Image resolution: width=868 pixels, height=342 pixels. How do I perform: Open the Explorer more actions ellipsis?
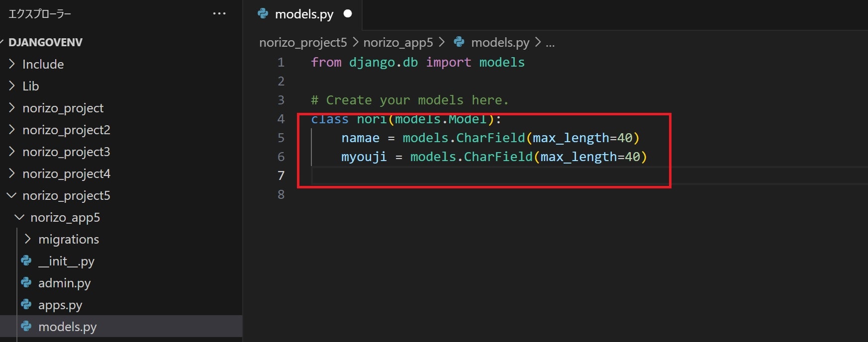(219, 14)
